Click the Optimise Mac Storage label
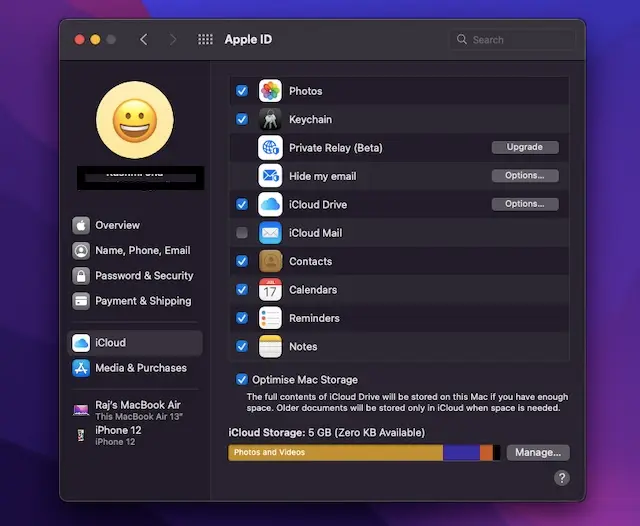 305,380
